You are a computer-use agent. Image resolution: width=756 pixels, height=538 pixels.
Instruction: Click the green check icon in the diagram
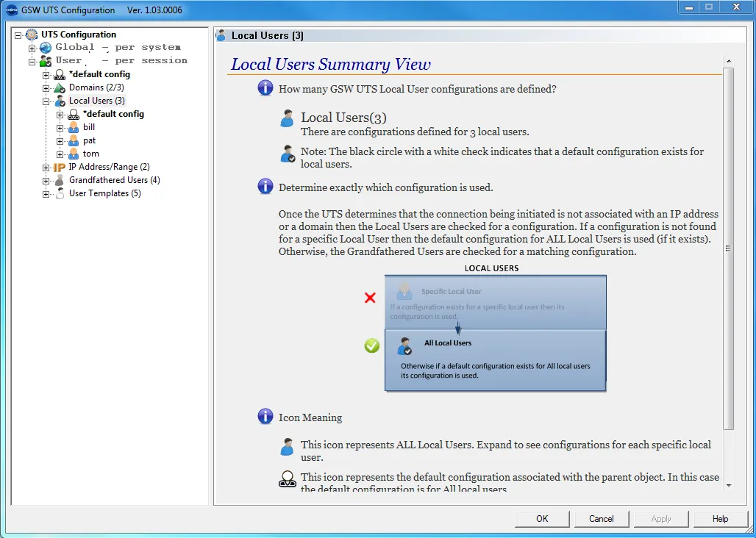[371, 345]
